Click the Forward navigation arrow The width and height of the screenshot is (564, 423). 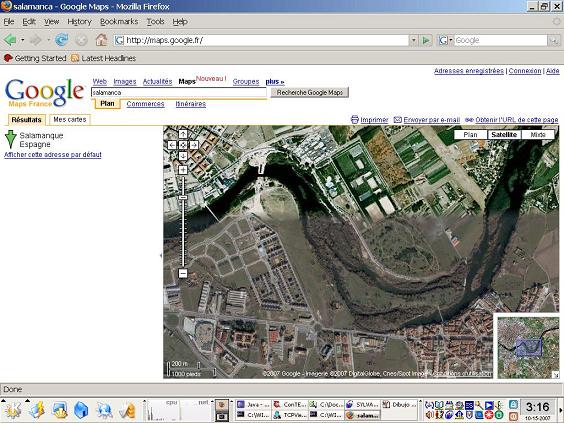tap(36, 40)
